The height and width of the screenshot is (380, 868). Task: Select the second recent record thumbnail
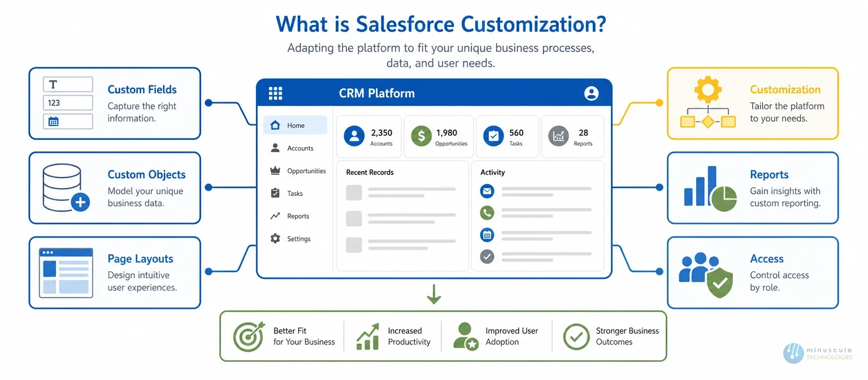coord(354,219)
